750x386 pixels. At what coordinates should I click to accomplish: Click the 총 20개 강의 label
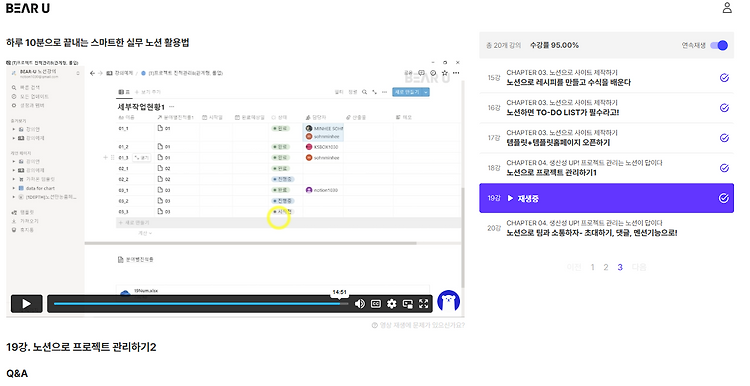[x=503, y=45]
